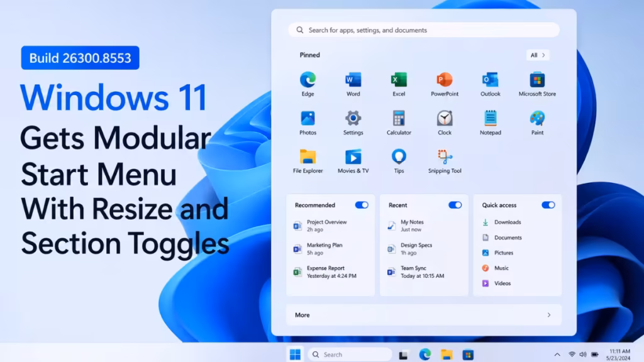The height and width of the screenshot is (362, 644).
Task: Click the battery tray icon
Action: 595,354
